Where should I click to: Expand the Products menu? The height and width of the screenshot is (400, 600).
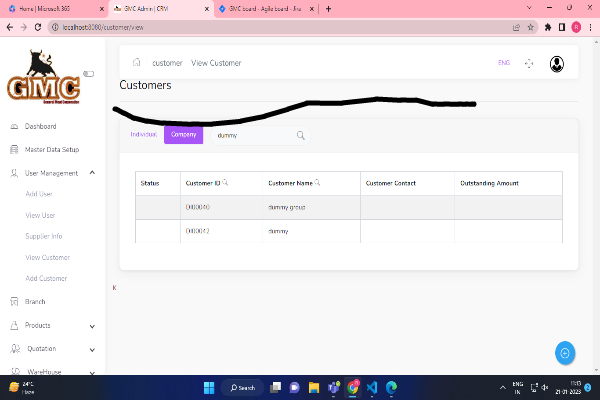[92, 325]
